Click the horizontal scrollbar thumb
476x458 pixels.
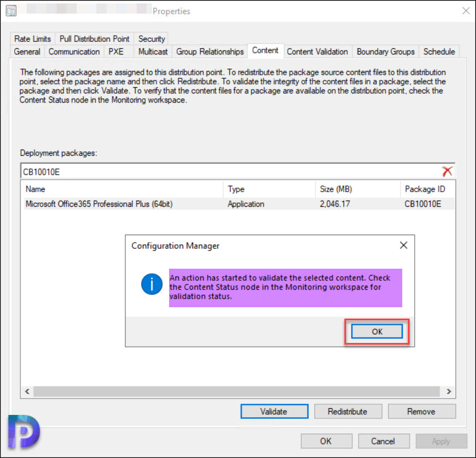pyautogui.click(x=237, y=391)
